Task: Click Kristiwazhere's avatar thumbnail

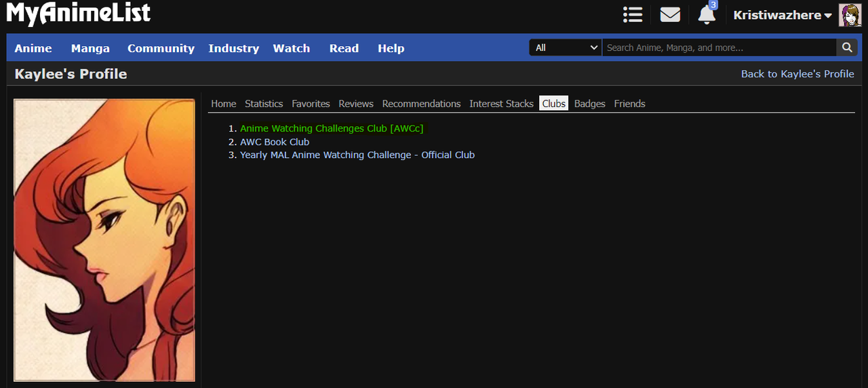Action: click(850, 15)
